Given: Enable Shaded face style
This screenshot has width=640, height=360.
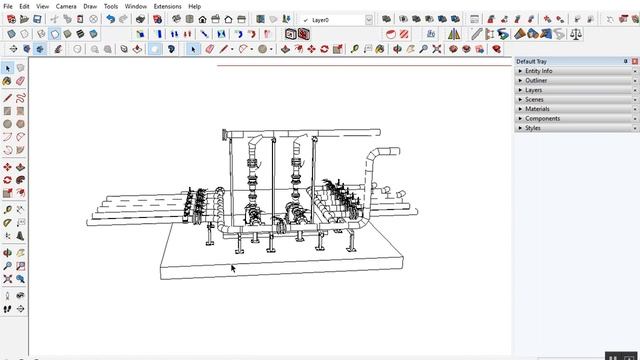Looking at the screenshot, I should coord(67,34).
